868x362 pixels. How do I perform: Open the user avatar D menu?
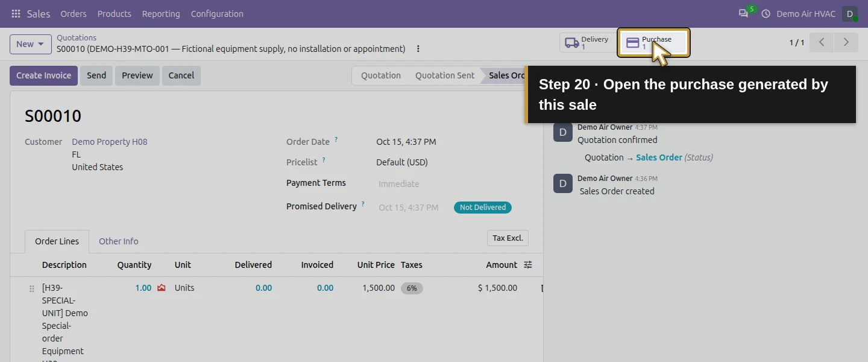850,13
